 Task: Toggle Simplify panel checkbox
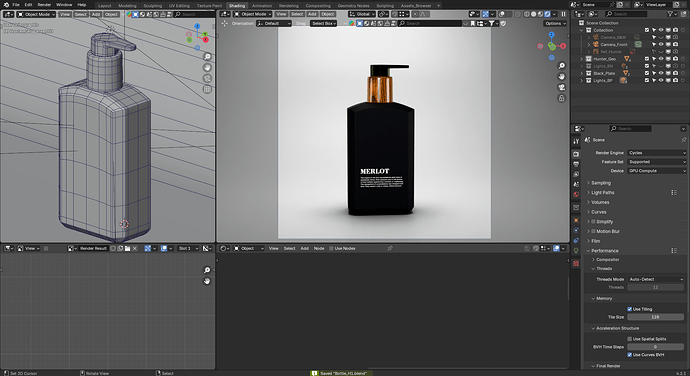click(593, 221)
